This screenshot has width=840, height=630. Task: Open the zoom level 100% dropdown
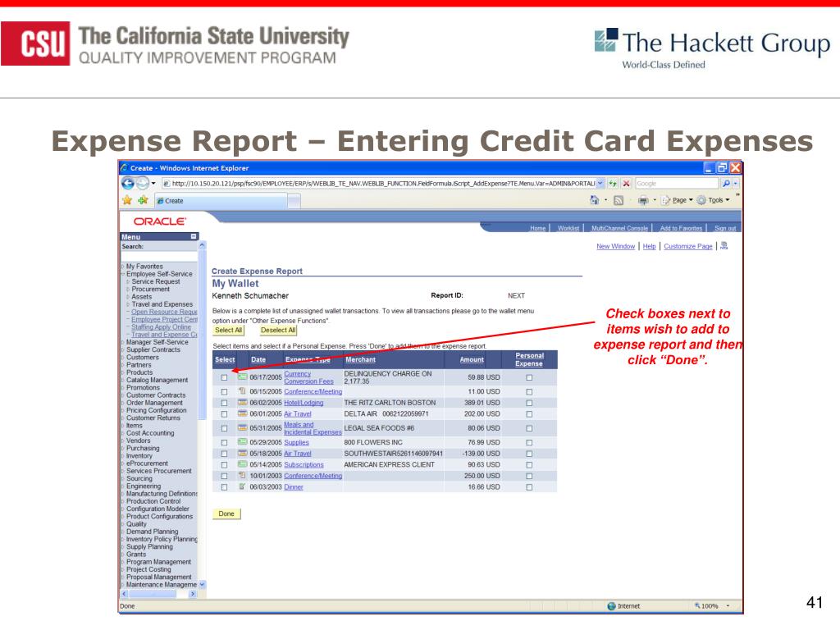[x=728, y=606]
